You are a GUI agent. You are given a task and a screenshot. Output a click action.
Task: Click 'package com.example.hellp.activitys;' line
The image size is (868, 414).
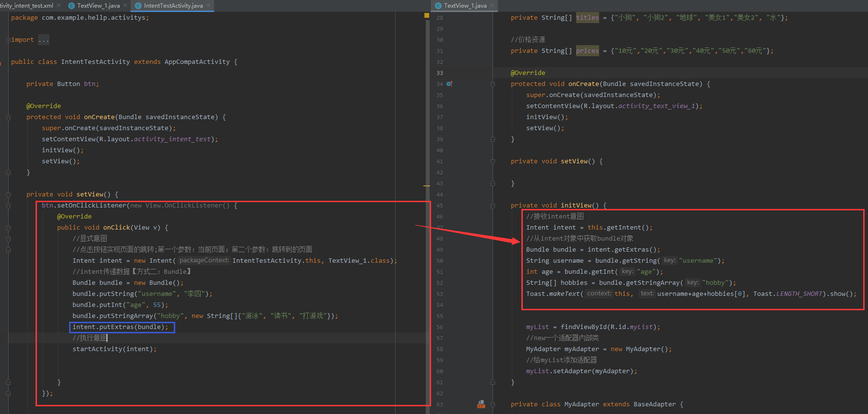click(80, 18)
